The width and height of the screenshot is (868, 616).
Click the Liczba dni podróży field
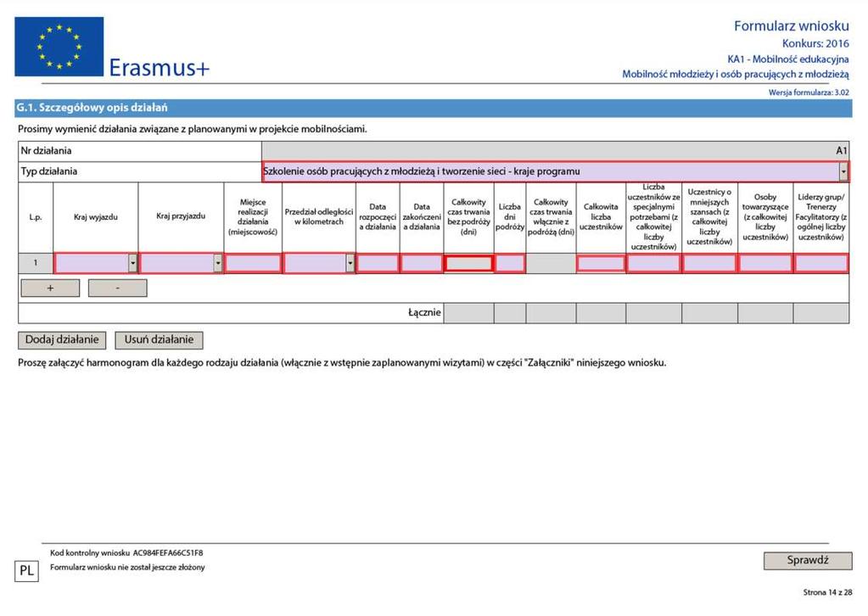[x=510, y=263]
